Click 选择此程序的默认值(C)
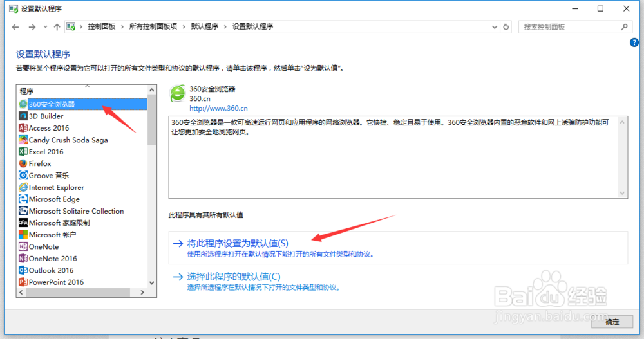Image resolution: width=644 pixels, height=339 pixels. click(x=234, y=277)
